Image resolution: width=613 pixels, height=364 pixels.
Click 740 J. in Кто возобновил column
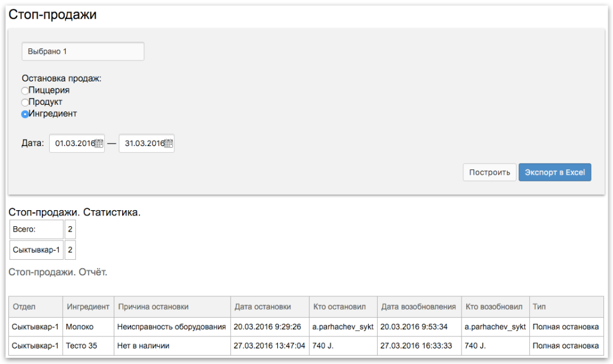[495, 346]
